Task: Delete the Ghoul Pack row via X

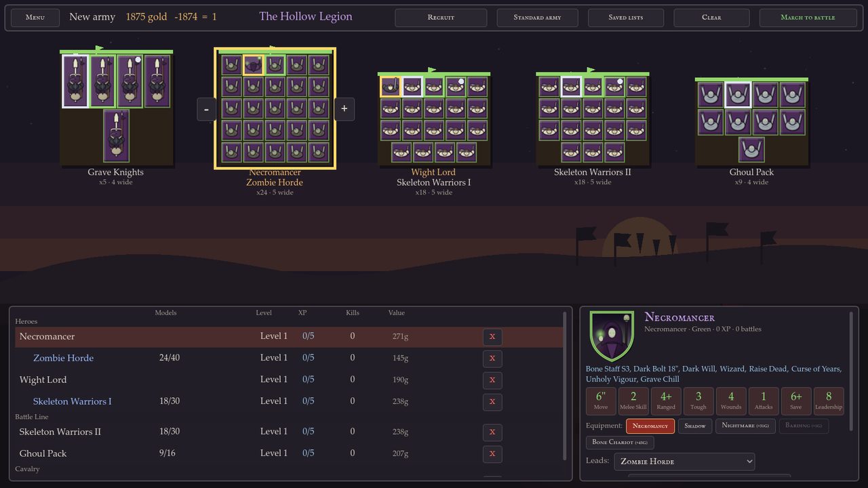Action: [492, 454]
